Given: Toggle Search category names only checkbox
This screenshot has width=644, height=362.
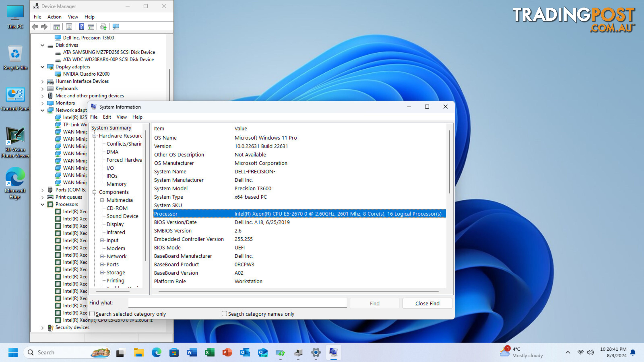Looking at the screenshot, I should (224, 314).
